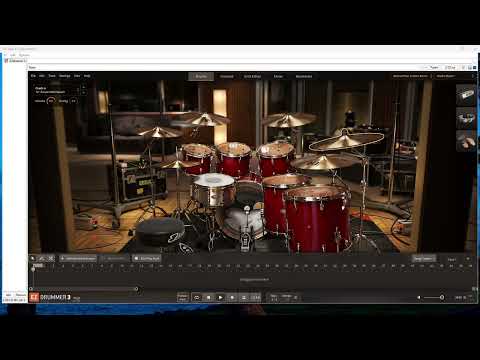Open the View menu

point(77,76)
